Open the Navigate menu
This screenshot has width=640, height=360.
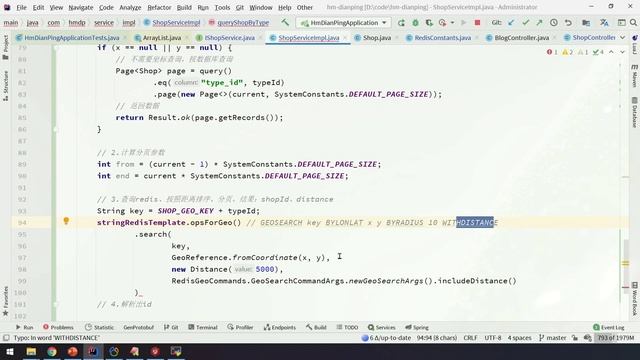click(x=81, y=7)
